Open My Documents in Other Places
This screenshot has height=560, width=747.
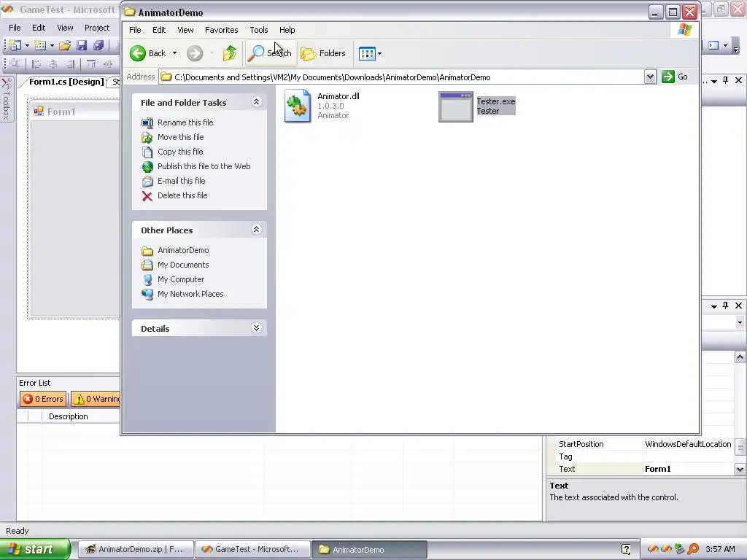pos(183,265)
